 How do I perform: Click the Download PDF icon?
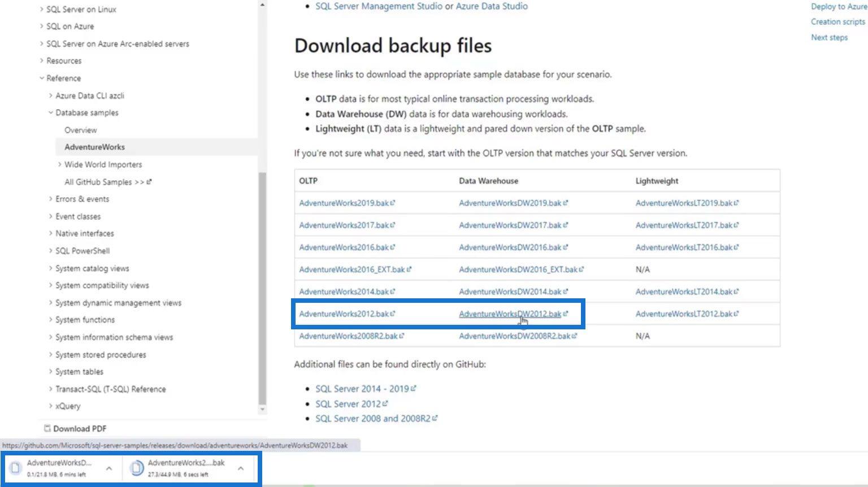(47, 428)
